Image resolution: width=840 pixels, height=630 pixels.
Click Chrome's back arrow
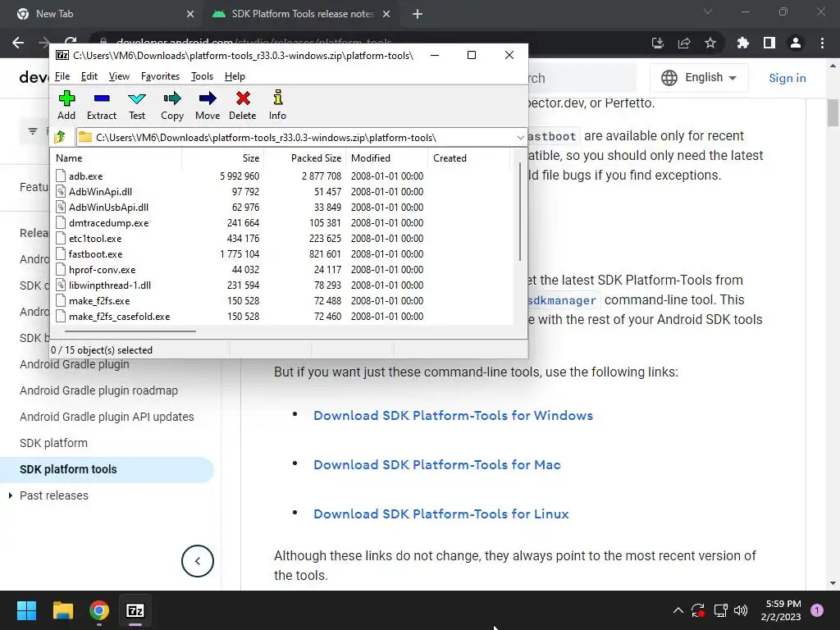18,43
